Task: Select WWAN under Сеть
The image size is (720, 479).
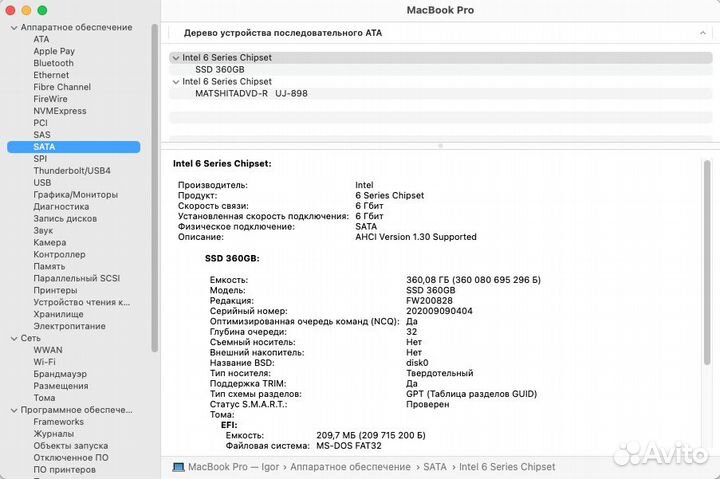Action: [48, 350]
